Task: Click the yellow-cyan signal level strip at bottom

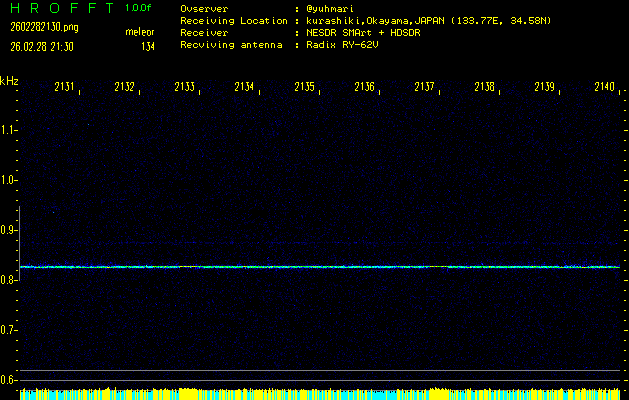Action: pos(320,394)
